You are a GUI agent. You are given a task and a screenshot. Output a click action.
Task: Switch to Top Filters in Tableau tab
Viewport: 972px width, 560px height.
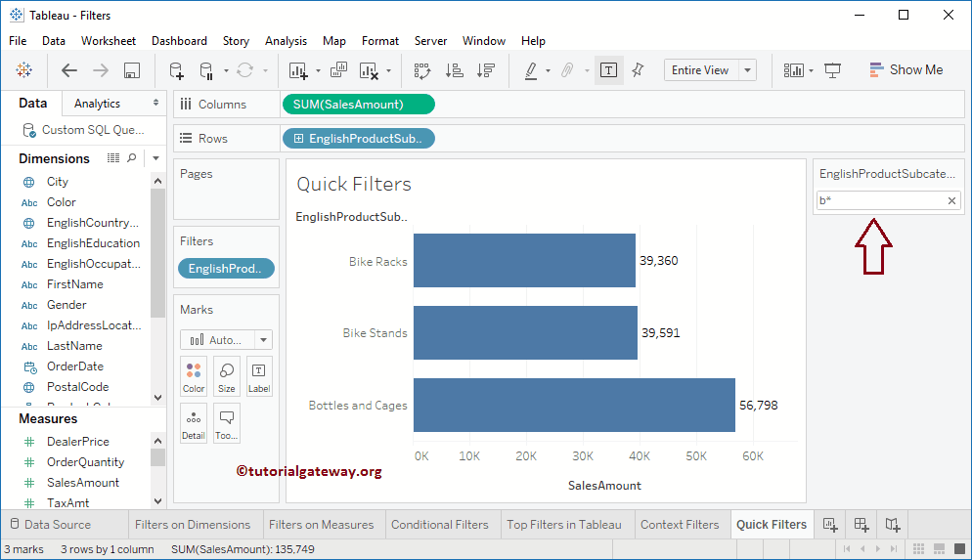[563, 525]
